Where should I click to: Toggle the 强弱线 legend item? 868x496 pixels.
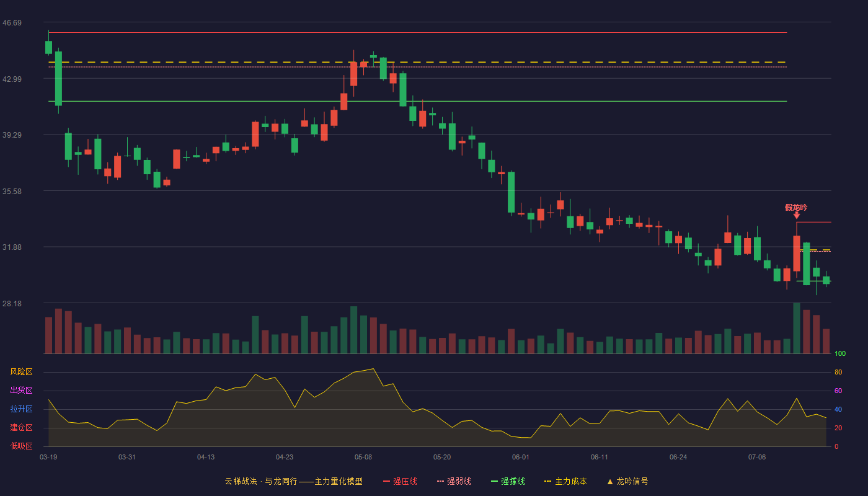point(454,481)
